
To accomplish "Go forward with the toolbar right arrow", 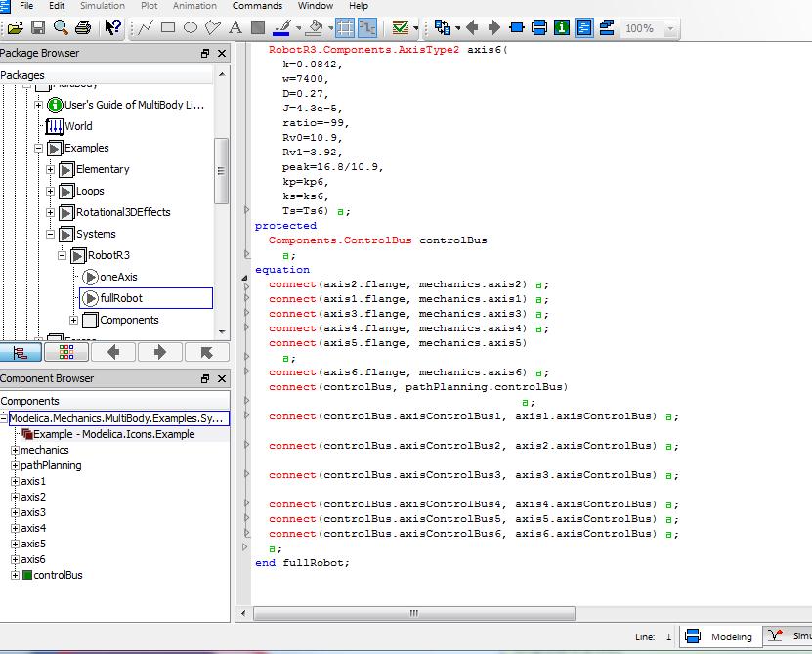I will pyautogui.click(x=494, y=27).
